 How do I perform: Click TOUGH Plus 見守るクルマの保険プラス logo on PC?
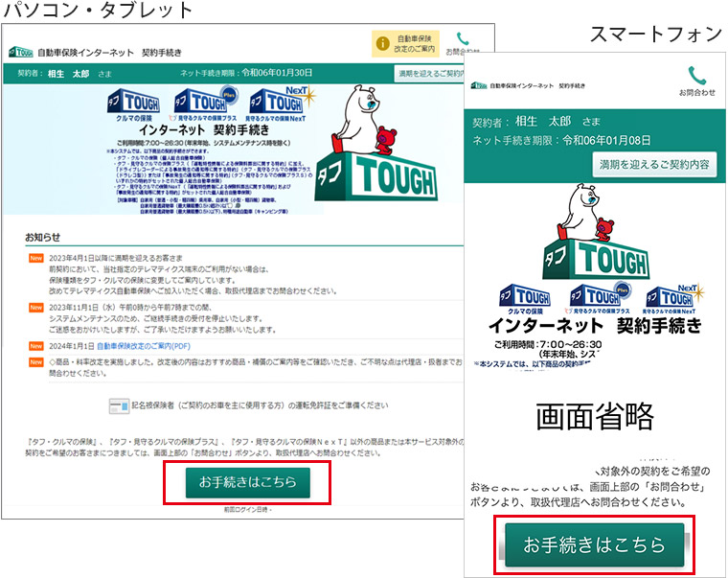(204, 104)
